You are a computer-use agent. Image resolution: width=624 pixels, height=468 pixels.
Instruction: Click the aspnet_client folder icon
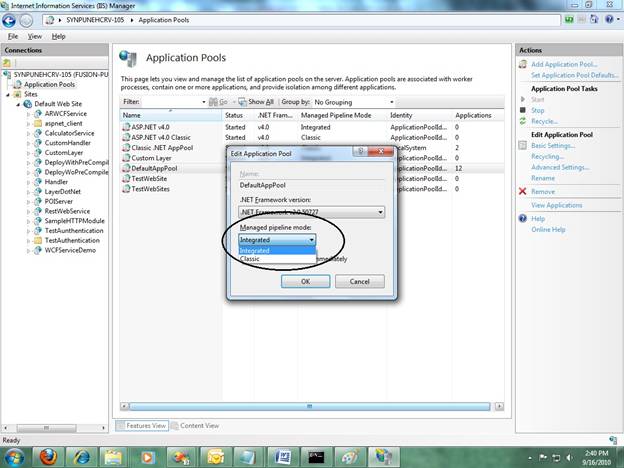[38, 123]
